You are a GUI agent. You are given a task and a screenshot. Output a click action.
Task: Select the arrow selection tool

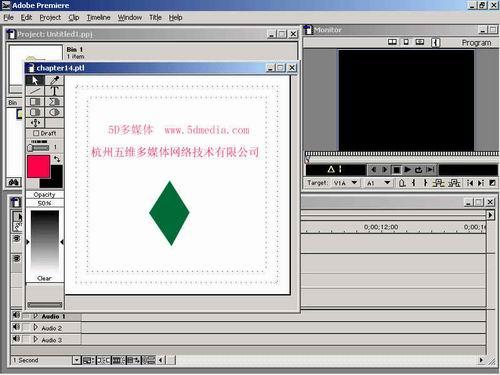pyautogui.click(x=35, y=80)
